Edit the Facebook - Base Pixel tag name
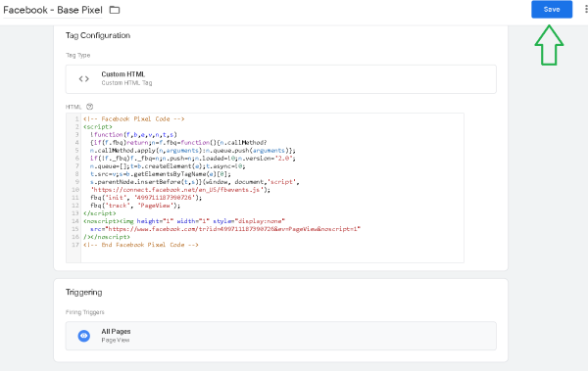Image resolution: width=588 pixels, height=371 pixels. (x=53, y=10)
